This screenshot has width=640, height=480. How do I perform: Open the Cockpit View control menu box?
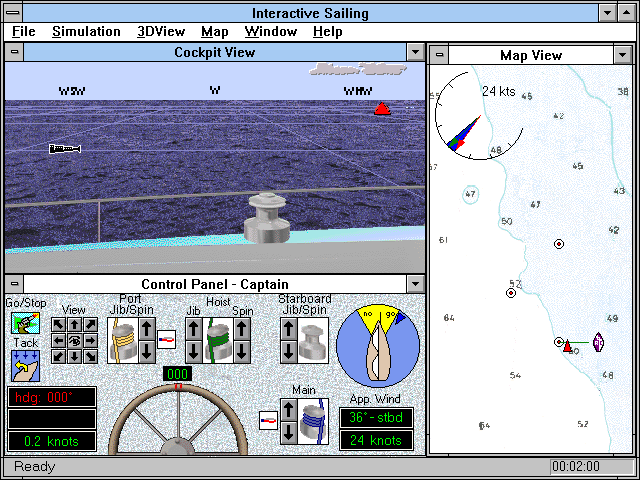(14, 52)
